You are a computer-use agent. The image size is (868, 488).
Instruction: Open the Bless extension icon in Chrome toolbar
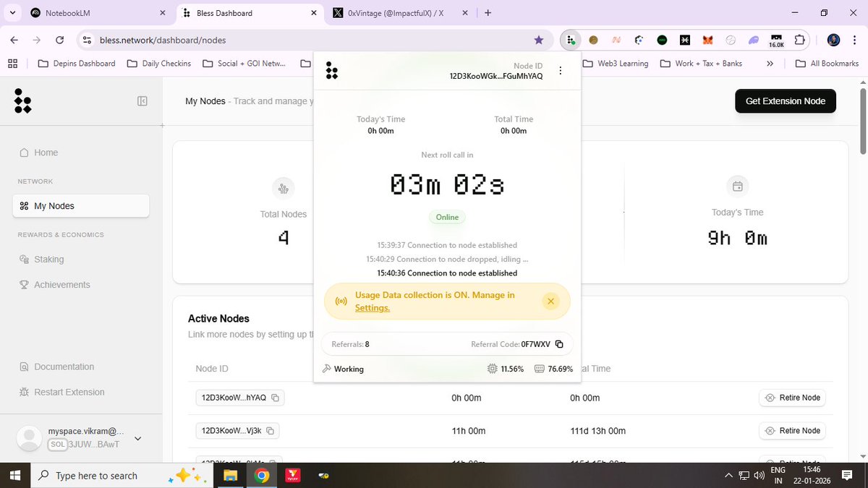[571, 40]
